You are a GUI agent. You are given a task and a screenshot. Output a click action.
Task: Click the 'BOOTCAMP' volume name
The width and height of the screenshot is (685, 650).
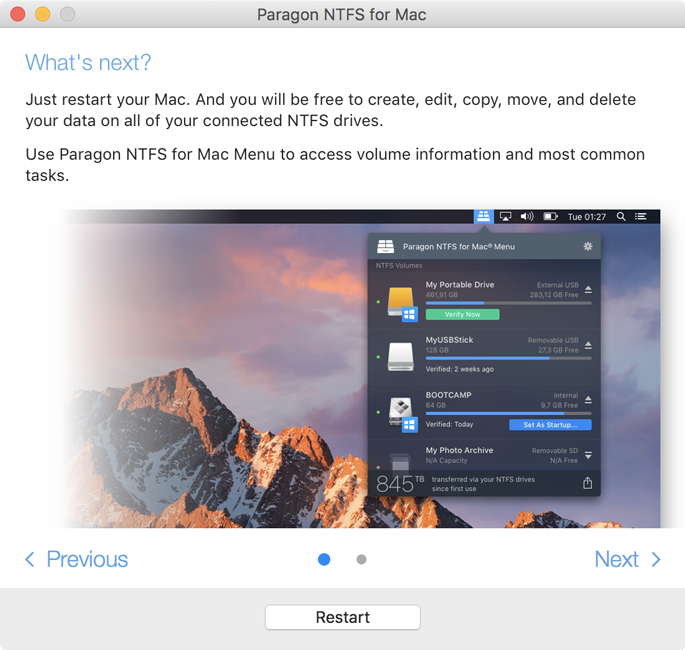448,395
